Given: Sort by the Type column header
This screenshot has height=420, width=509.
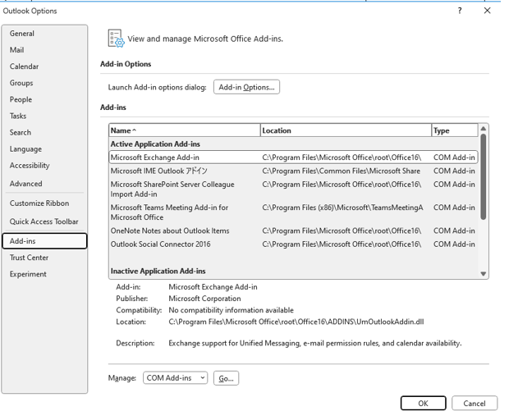Looking at the screenshot, I should [x=455, y=130].
